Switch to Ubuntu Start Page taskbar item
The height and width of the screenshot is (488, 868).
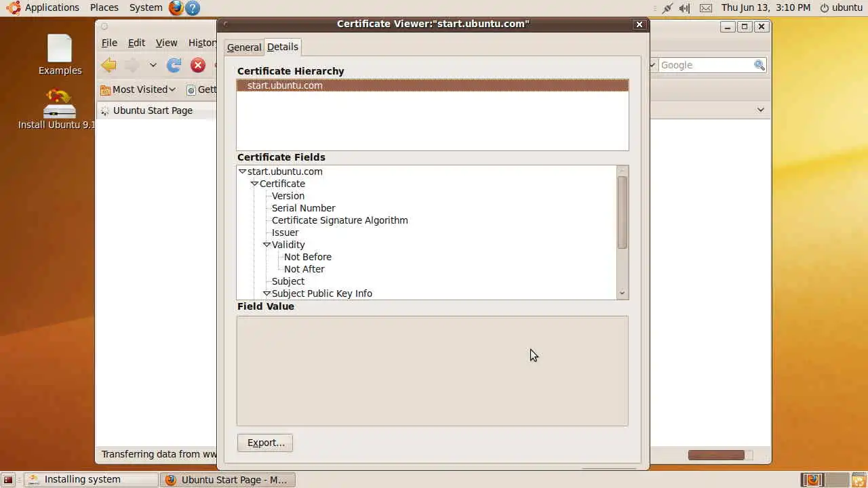(227, 480)
